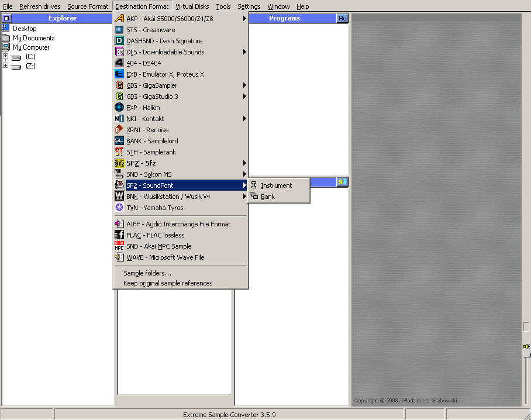Screen dimensions: 531x420
Task: Click the AKP Akai format icon
Action: point(119,19)
